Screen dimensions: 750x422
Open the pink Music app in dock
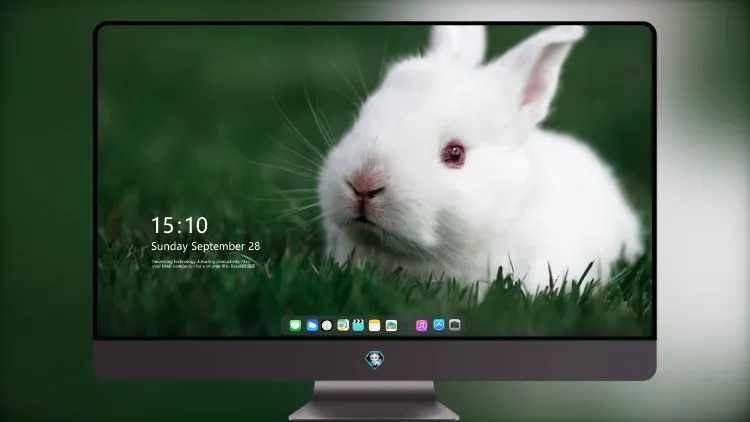point(421,325)
